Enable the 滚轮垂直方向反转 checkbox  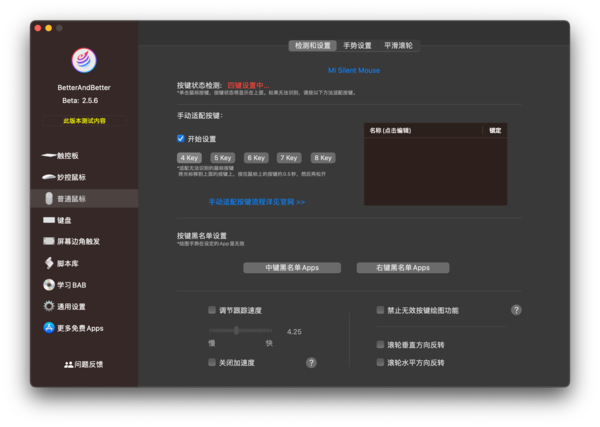(x=380, y=344)
